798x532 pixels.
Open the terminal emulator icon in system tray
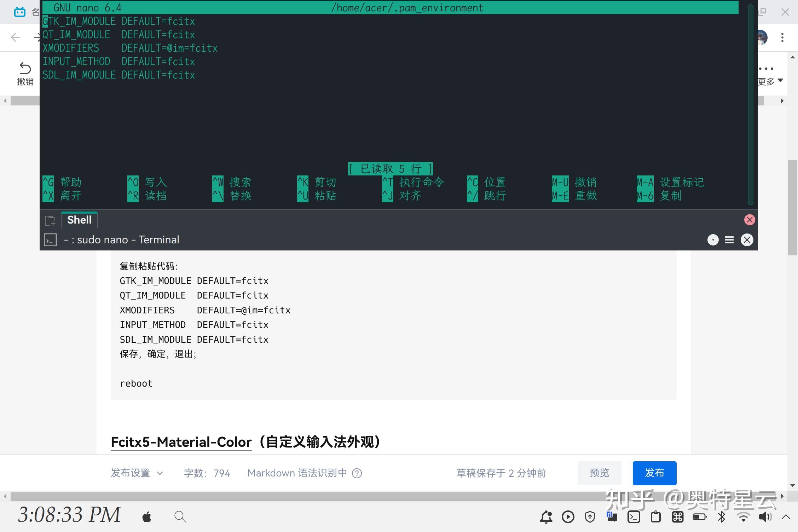[634, 517]
